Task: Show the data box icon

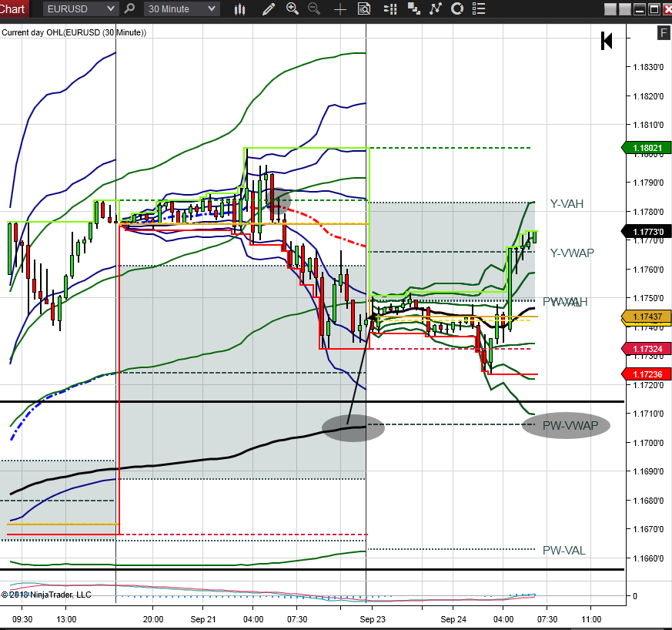Action: tap(364, 9)
